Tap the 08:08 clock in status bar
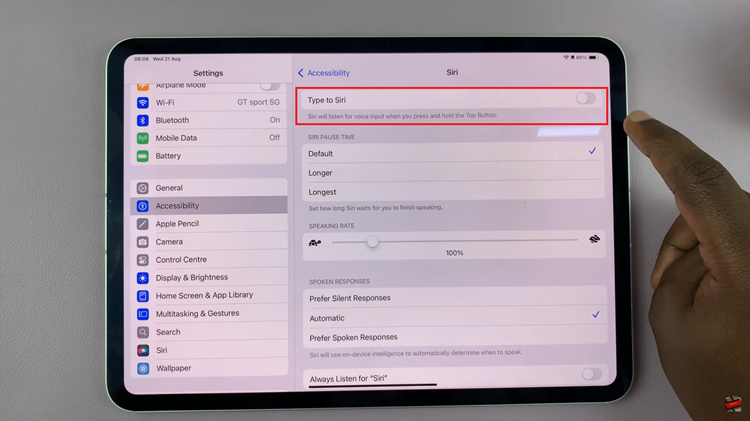 point(141,59)
